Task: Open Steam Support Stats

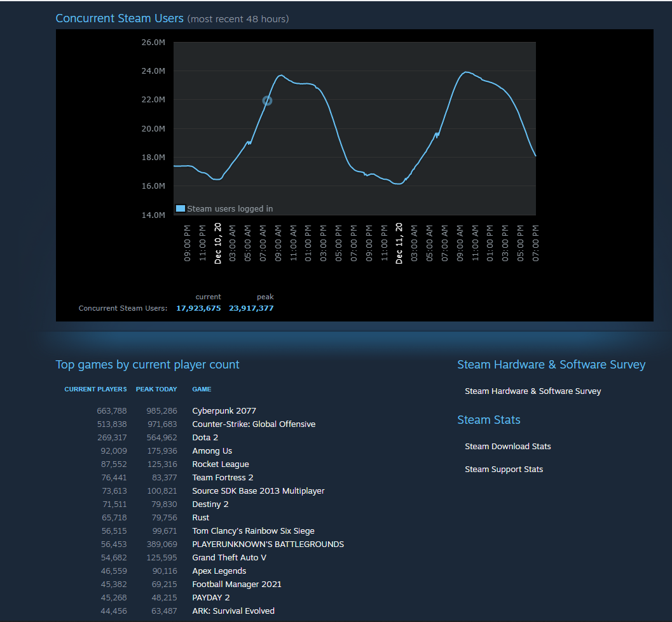Action: [x=504, y=470]
